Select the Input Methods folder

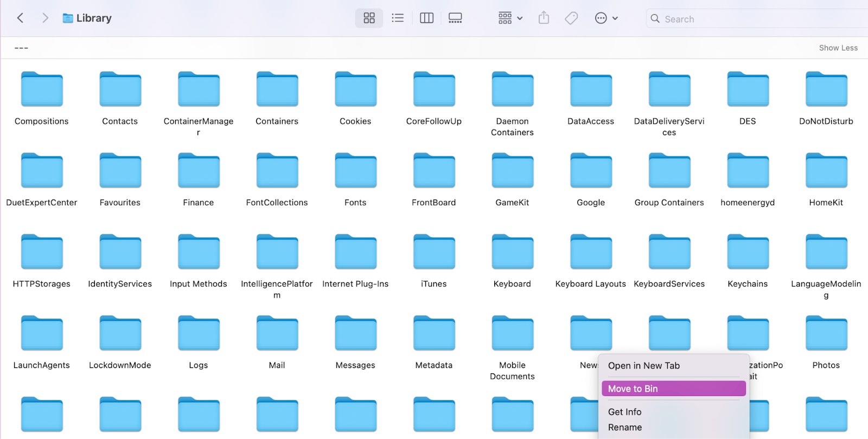click(x=199, y=252)
